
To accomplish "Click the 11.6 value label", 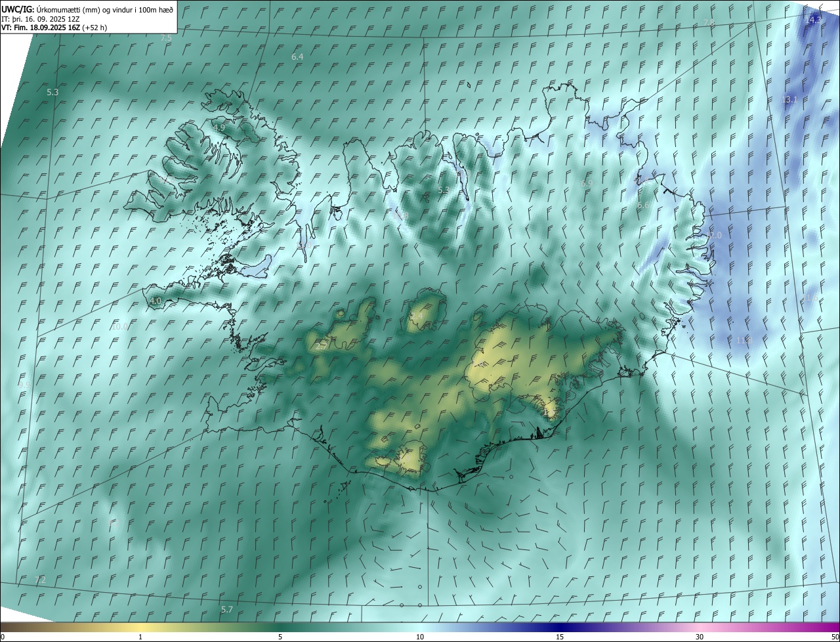I will (x=810, y=298).
